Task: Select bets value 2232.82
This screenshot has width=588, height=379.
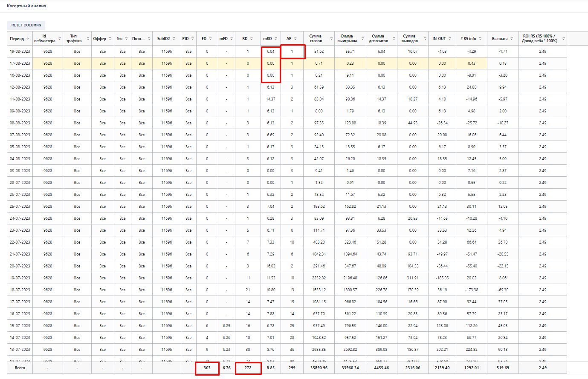Action: coord(319,278)
